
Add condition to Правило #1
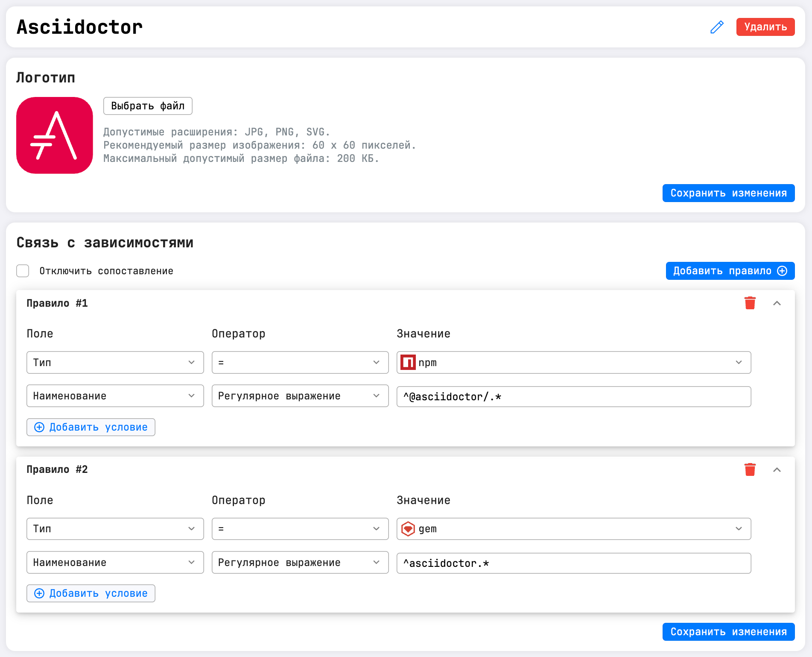coord(91,427)
